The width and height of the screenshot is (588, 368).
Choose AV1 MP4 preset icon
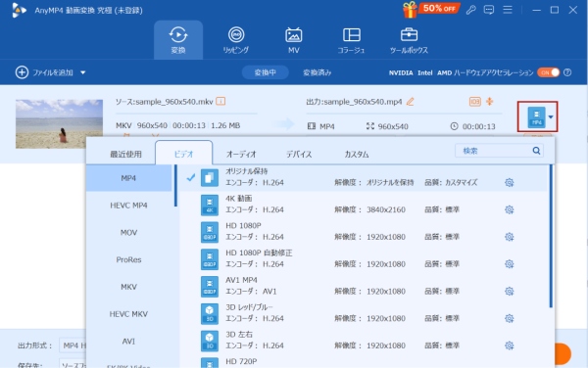click(x=210, y=287)
